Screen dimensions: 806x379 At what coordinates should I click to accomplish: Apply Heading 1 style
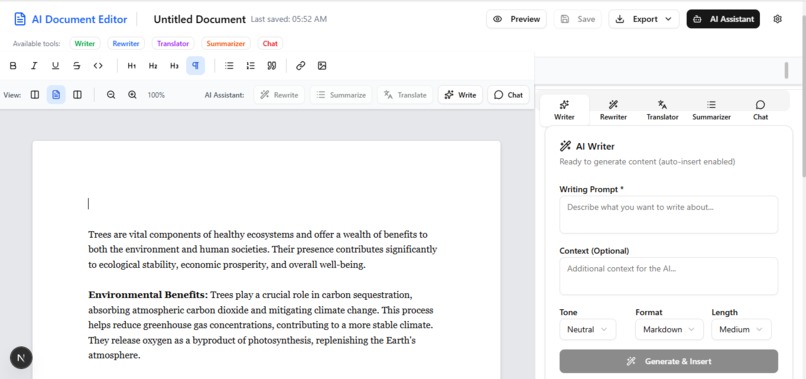click(132, 66)
